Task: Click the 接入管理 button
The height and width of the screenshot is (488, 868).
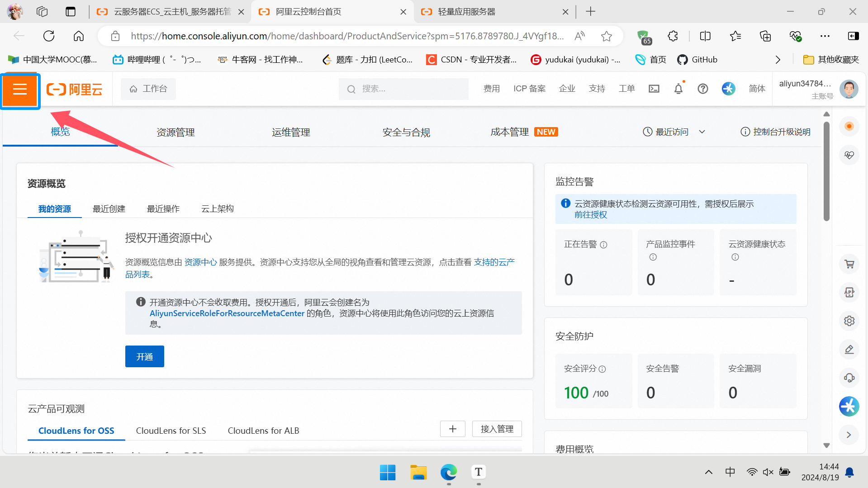Action: pos(497,429)
